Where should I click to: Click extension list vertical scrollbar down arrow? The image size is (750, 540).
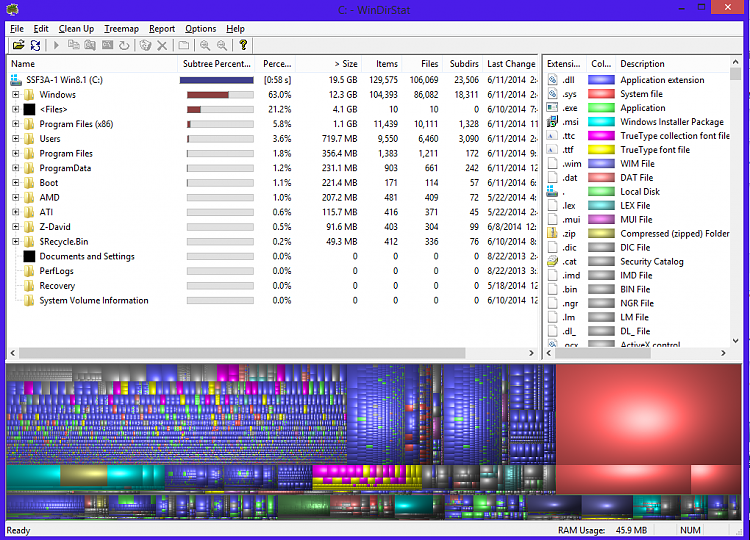pos(735,341)
